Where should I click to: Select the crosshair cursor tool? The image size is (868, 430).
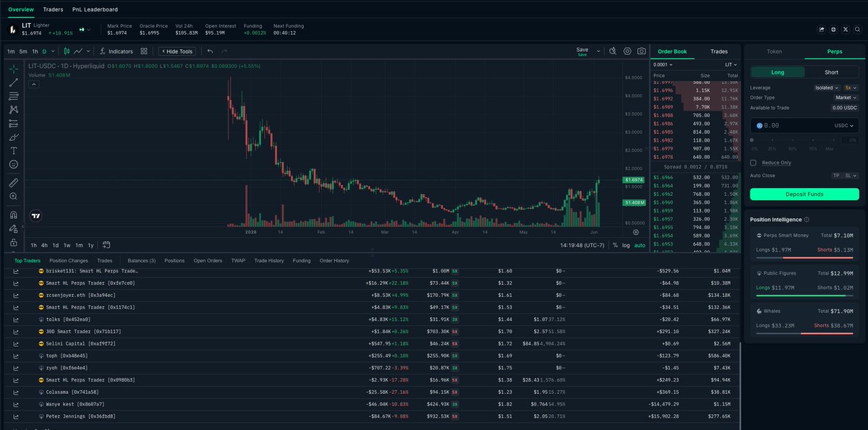(14, 69)
